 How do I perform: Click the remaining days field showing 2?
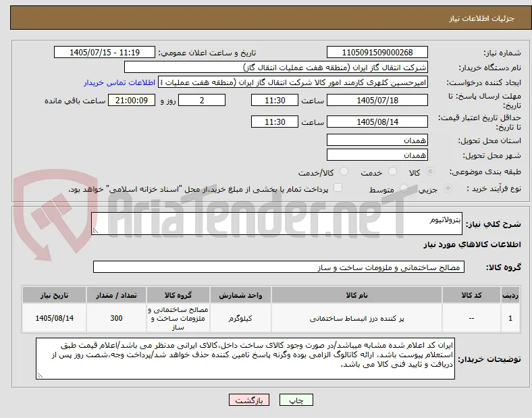pos(202,100)
